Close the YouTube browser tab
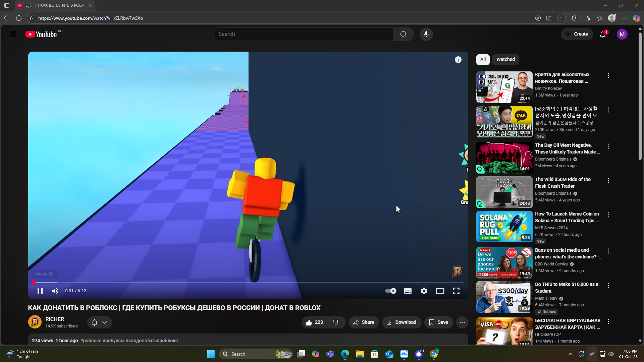The width and height of the screenshot is (644, 362). 90,5
